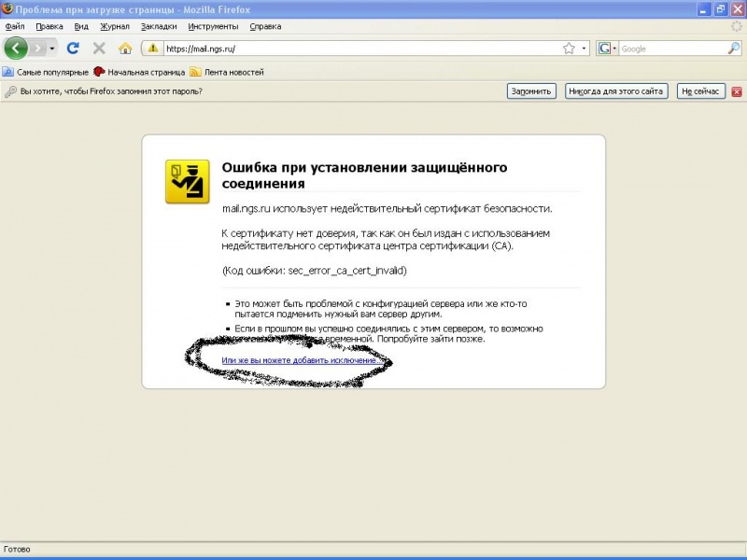The image size is (747, 560).
Task: Close the password notification bar
Action: pyautogui.click(x=737, y=91)
